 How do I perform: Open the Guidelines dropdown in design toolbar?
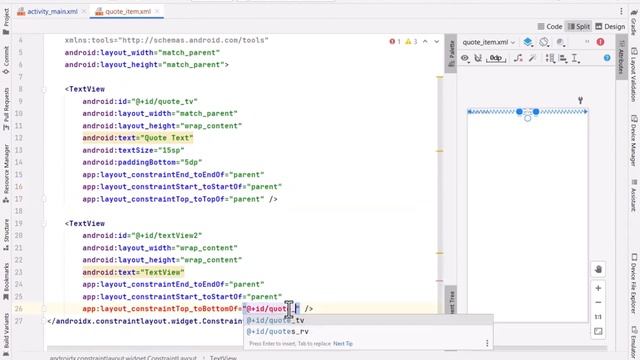[x=576, y=58]
